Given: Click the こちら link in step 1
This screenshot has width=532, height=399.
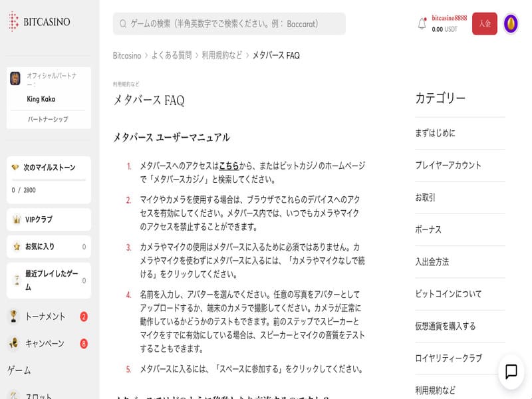Looking at the screenshot, I should click(x=229, y=166).
